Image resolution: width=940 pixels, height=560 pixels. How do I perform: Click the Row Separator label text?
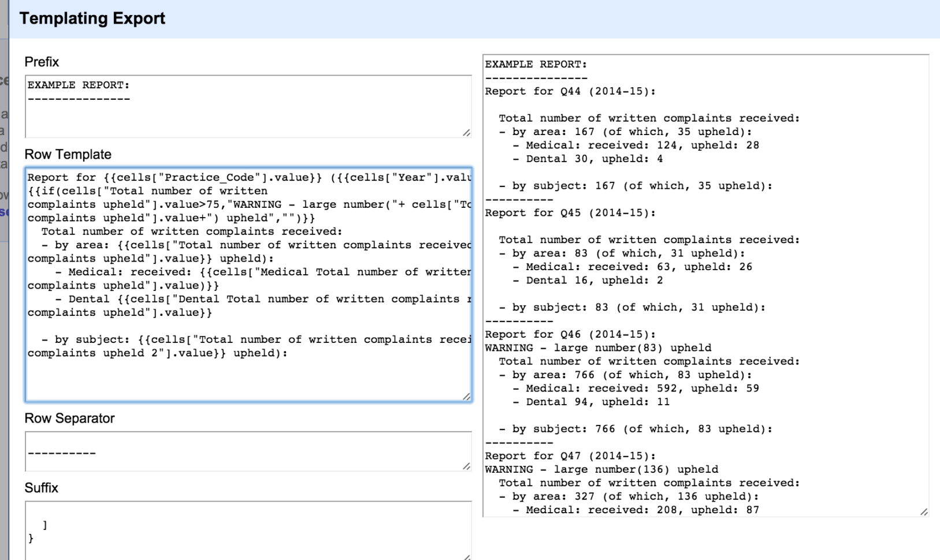point(69,418)
